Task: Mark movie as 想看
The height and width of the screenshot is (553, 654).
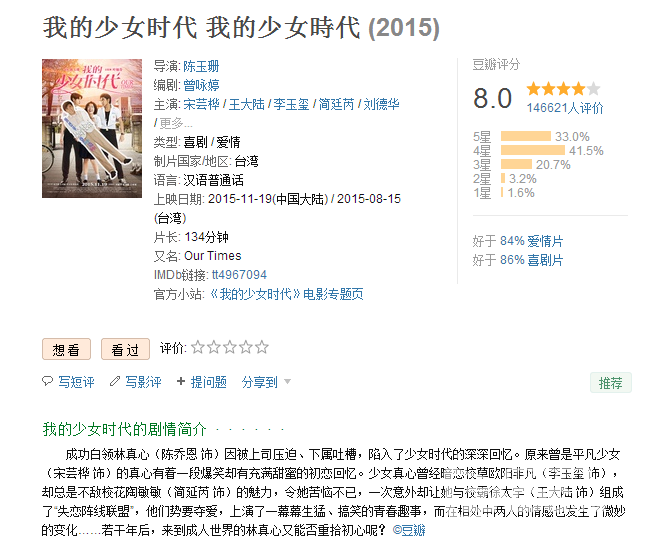Action: (x=66, y=349)
